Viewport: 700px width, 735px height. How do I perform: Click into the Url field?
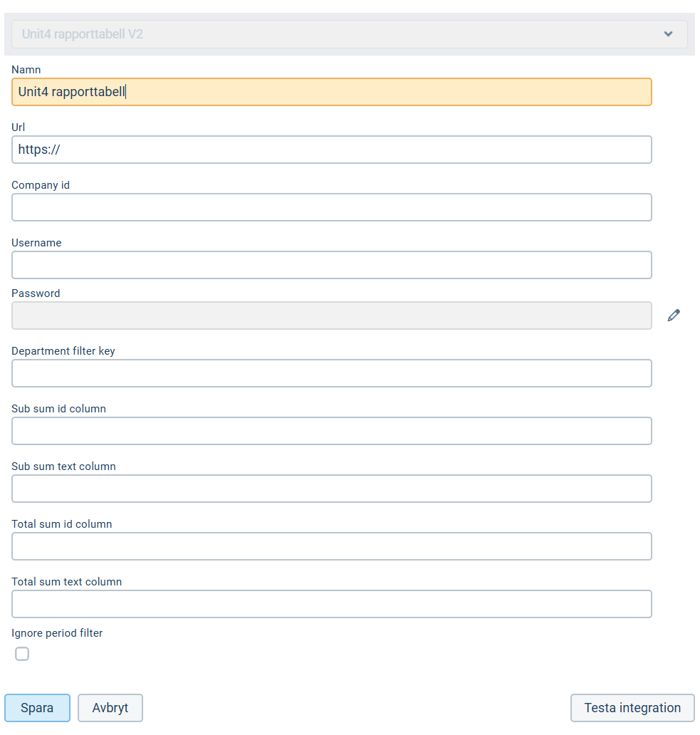tap(331, 150)
